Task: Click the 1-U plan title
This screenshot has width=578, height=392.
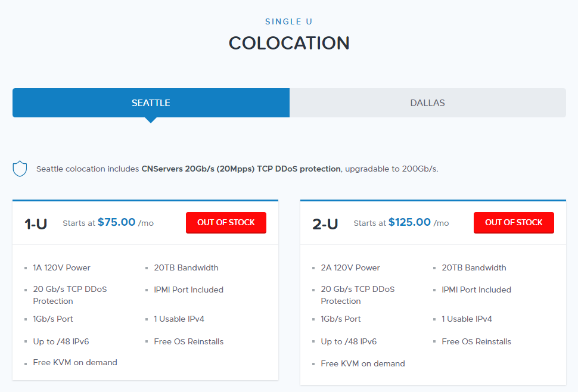Action: coord(36,224)
